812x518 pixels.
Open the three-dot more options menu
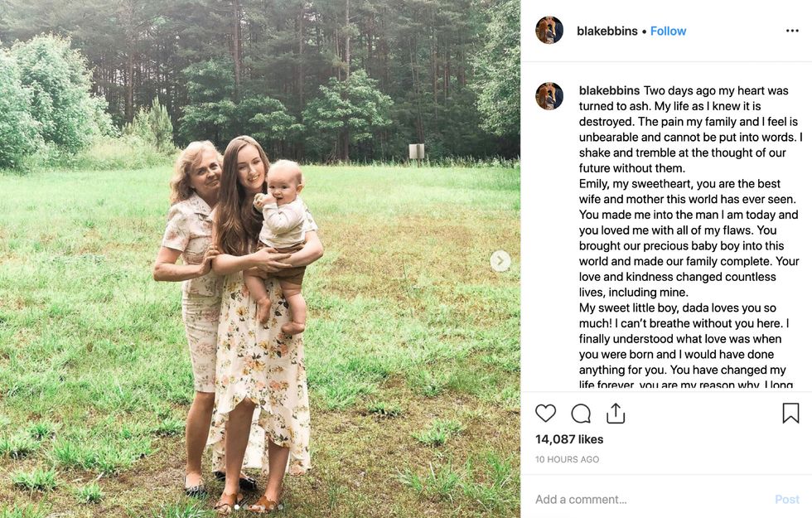tap(792, 31)
